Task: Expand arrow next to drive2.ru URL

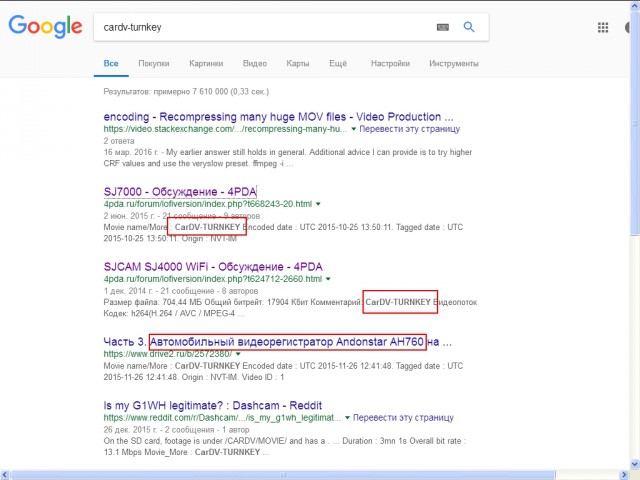Action: pos(238,354)
